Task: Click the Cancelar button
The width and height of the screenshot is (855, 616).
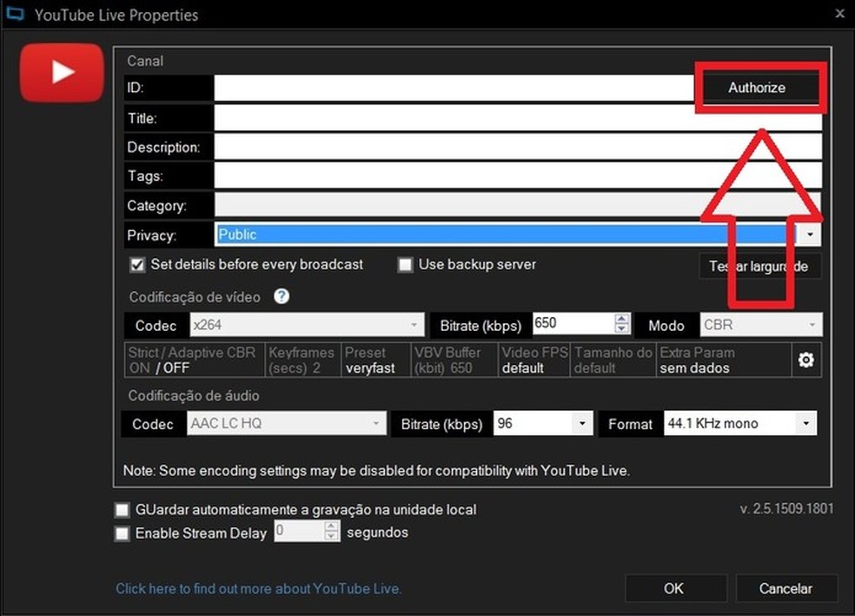Action: click(x=785, y=588)
